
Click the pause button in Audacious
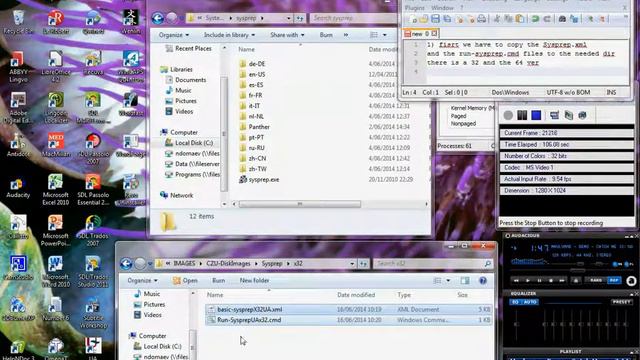(539, 280)
